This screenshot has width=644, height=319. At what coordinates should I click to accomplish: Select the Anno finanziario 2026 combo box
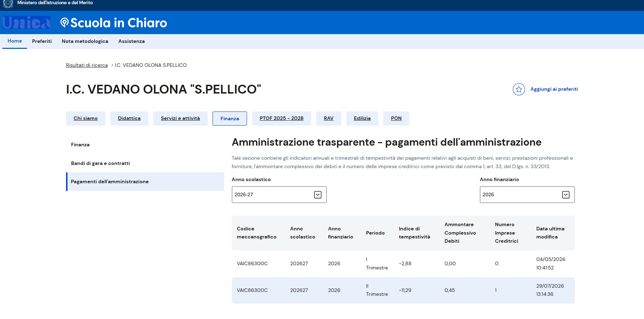(527, 195)
